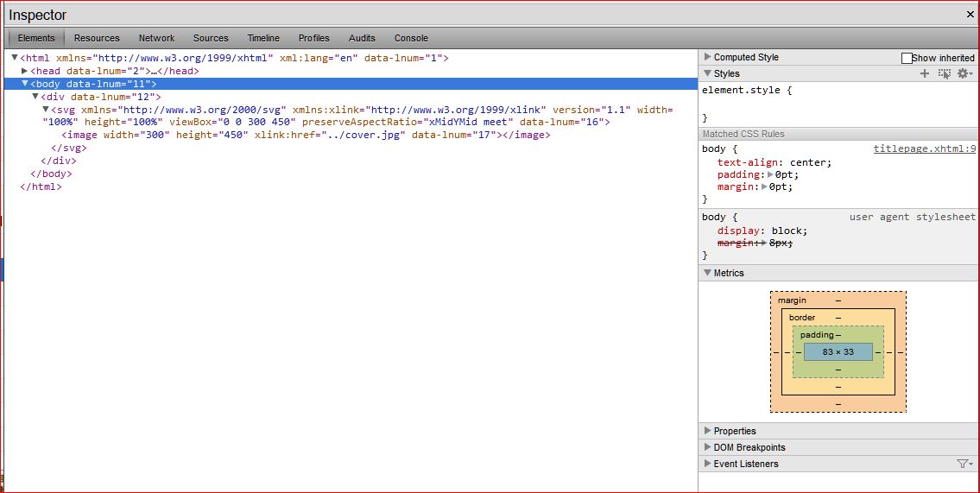
Task: Open the gear settings icon in Styles header
Action: coord(964,74)
